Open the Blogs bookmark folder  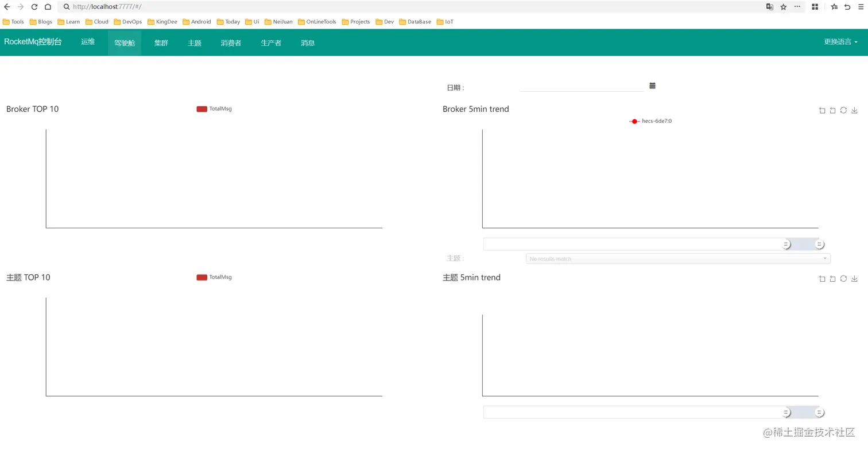click(41, 22)
